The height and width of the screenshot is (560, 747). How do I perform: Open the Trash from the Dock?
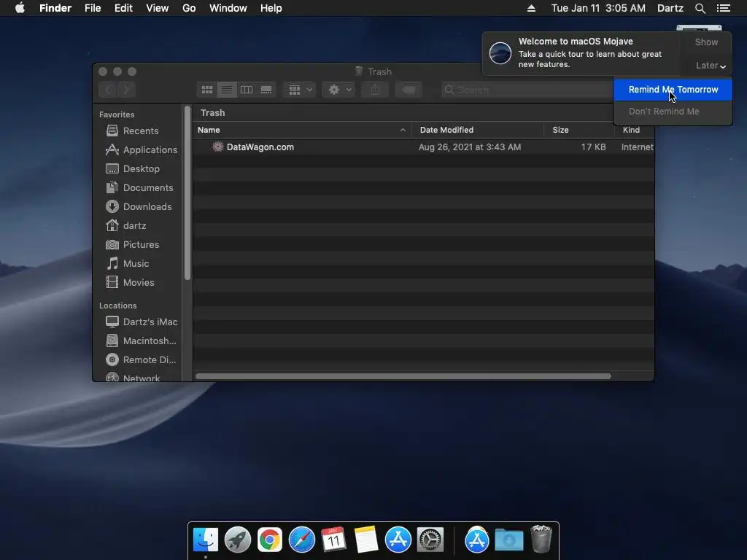(541, 539)
